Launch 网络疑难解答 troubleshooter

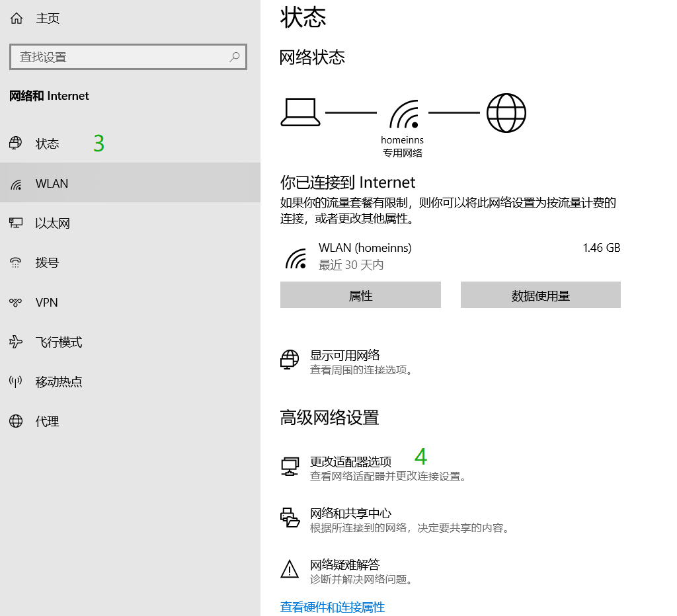coord(345,564)
